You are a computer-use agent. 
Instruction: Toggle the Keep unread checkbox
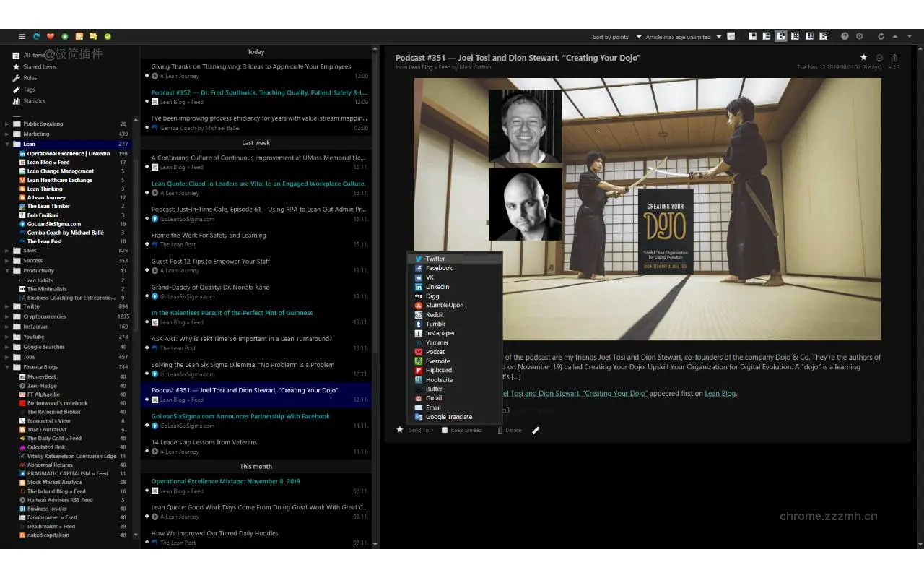[445, 430]
